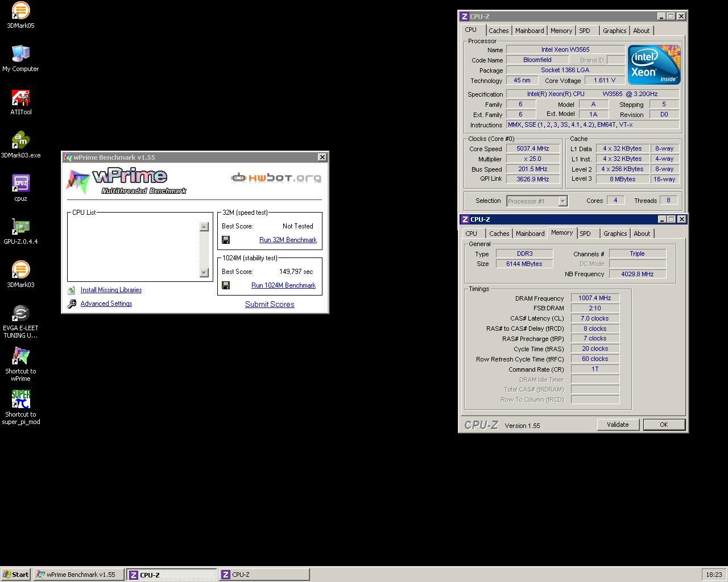728x582 pixels.
Task: Open the Windows Start menu
Action: click(16, 575)
